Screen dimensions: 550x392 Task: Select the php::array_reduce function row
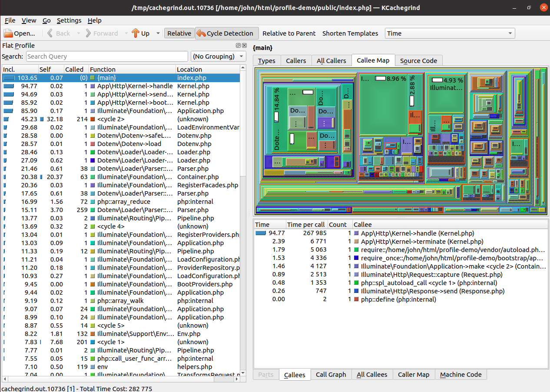pos(124,202)
